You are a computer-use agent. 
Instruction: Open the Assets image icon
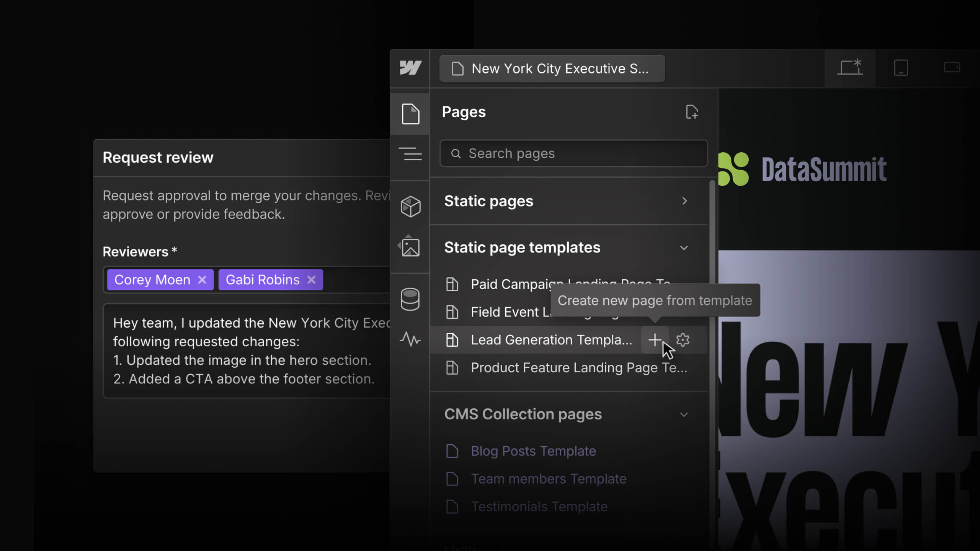point(410,247)
